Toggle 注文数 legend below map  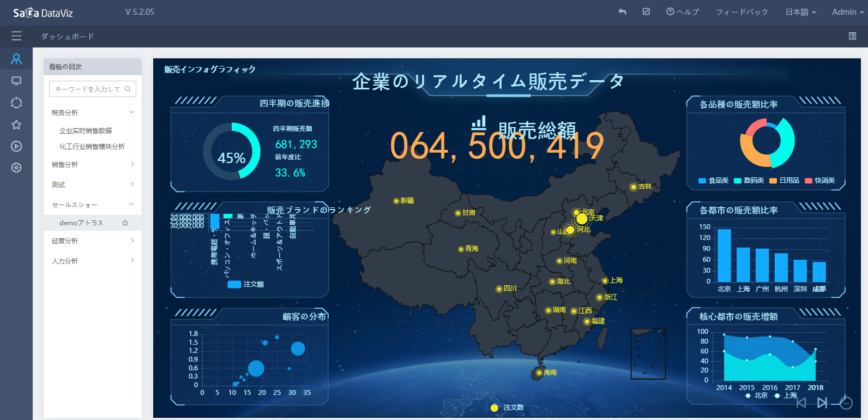[507, 407]
